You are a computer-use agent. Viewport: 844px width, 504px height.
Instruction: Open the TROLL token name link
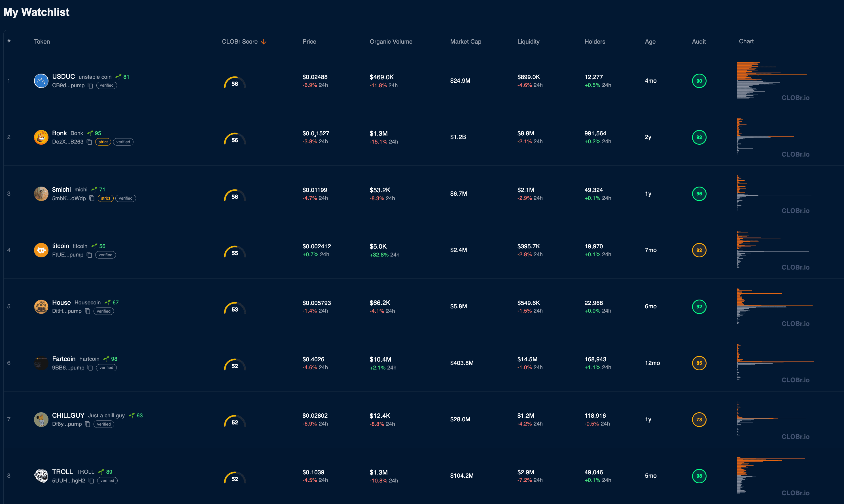(63, 472)
